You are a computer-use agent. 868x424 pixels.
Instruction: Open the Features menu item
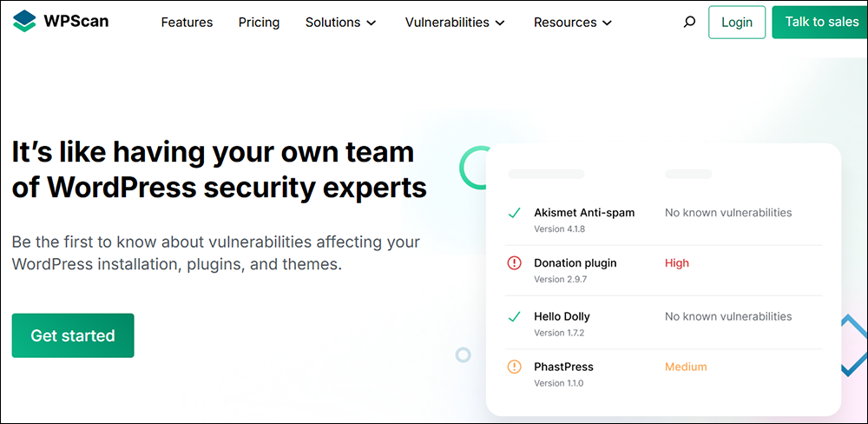tap(187, 23)
